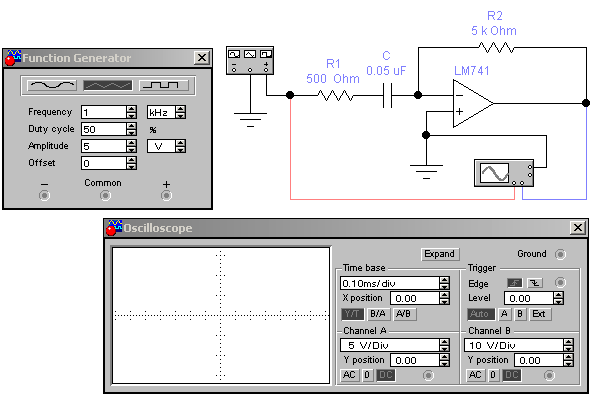597x401 pixels.
Task: Select capacitor C 0.05 uF symbol
Action: [x=388, y=96]
